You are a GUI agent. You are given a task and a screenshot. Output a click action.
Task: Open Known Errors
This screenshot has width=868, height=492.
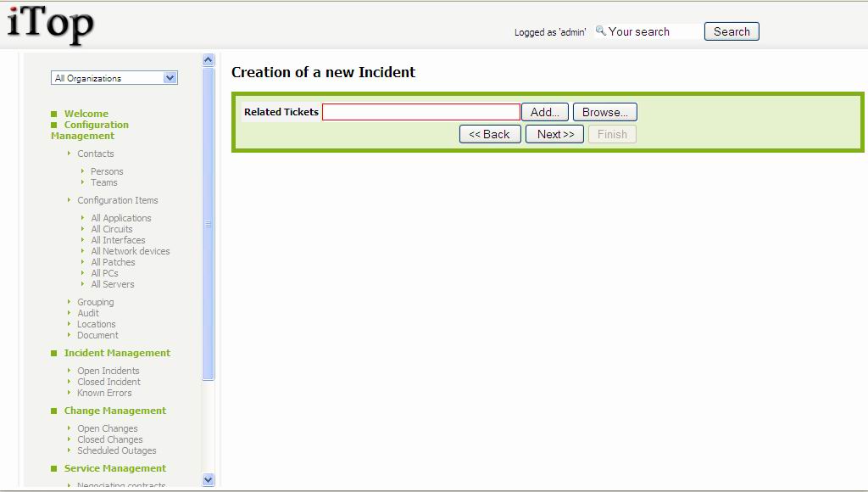pos(104,393)
